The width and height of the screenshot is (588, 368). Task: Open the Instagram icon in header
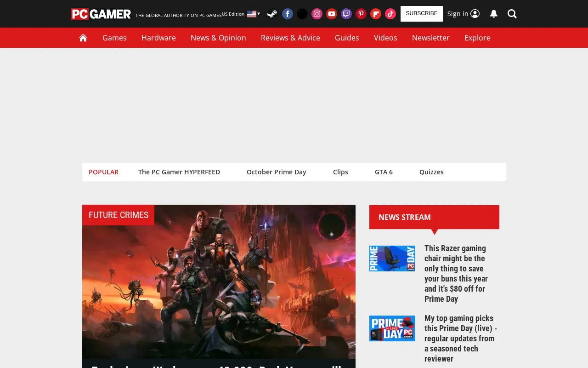point(317,14)
